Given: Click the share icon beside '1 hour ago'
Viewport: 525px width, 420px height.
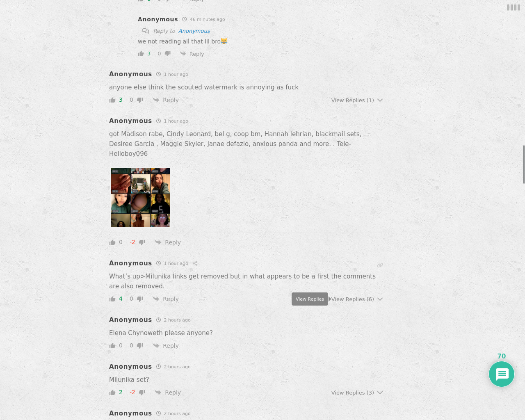Looking at the screenshot, I should point(195,263).
